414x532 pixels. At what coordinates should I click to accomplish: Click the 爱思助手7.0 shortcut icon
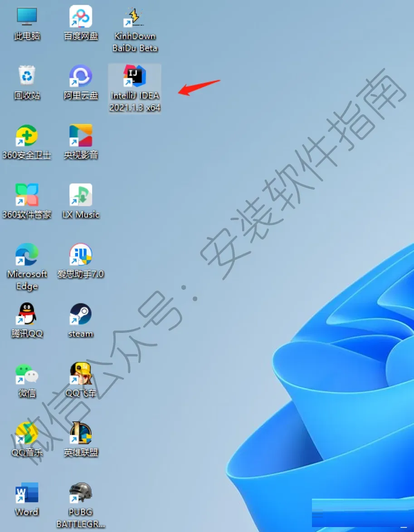81,254
